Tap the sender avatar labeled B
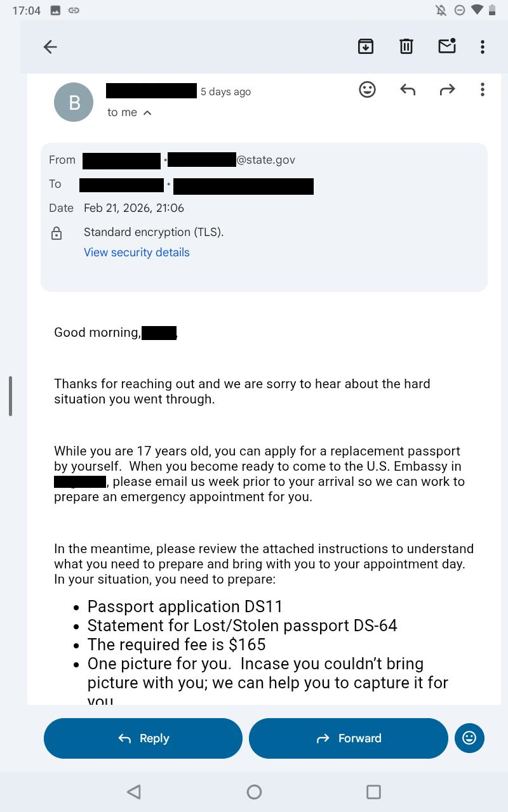The height and width of the screenshot is (812, 508). click(x=74, y=102)
